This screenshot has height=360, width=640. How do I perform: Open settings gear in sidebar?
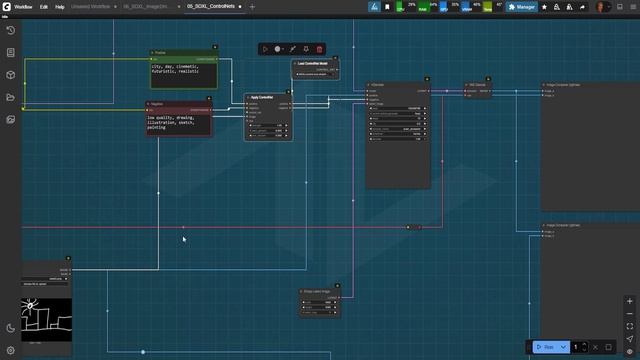point(11,350)
